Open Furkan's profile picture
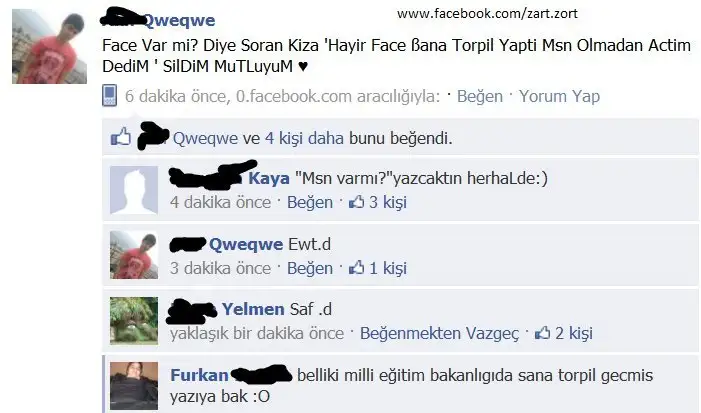This screenshot has width=701, height=413. pos(134,386)
